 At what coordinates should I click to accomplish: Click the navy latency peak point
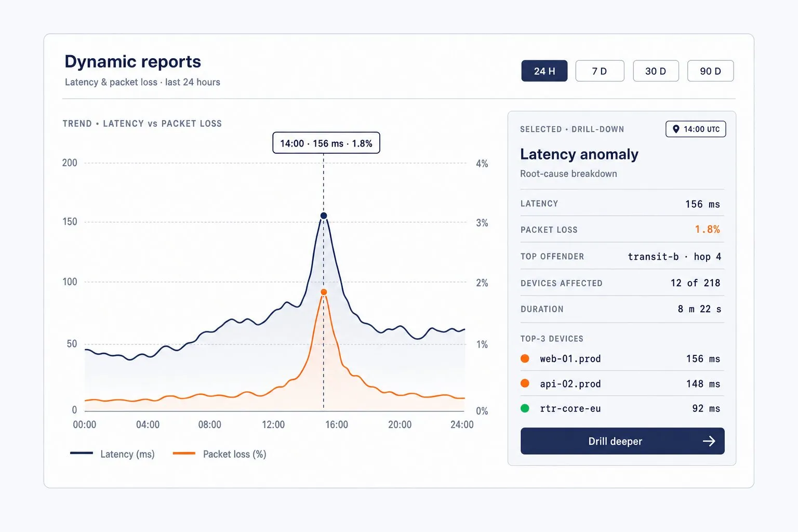point(324,216)
